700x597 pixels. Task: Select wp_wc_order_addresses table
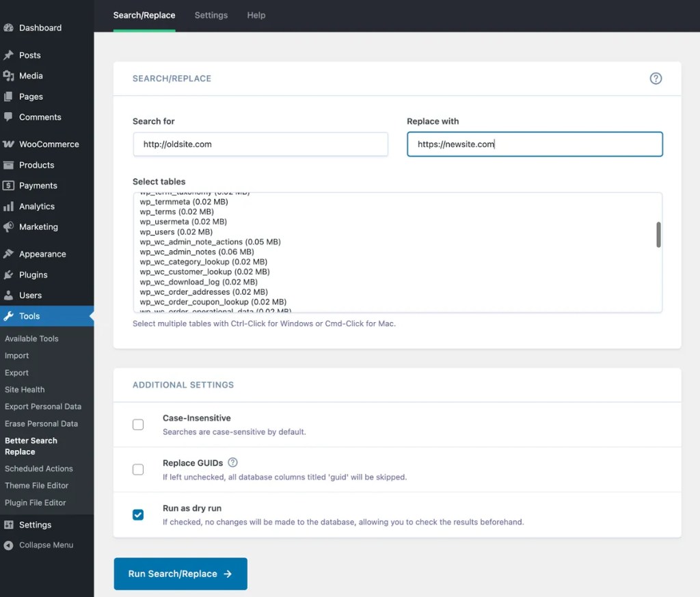tap(204, 291)
